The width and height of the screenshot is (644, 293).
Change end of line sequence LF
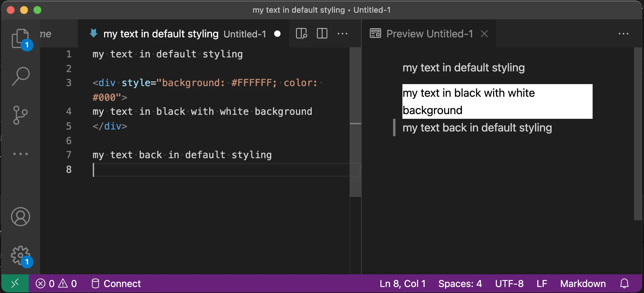pyautogui.click(x=542, y=284)
